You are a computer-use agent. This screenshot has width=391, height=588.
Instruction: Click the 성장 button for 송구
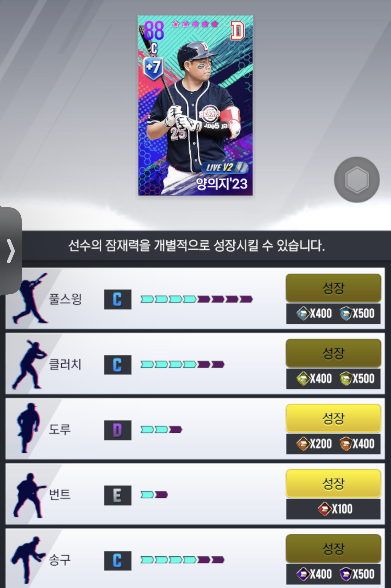click(x=333, y=548)
